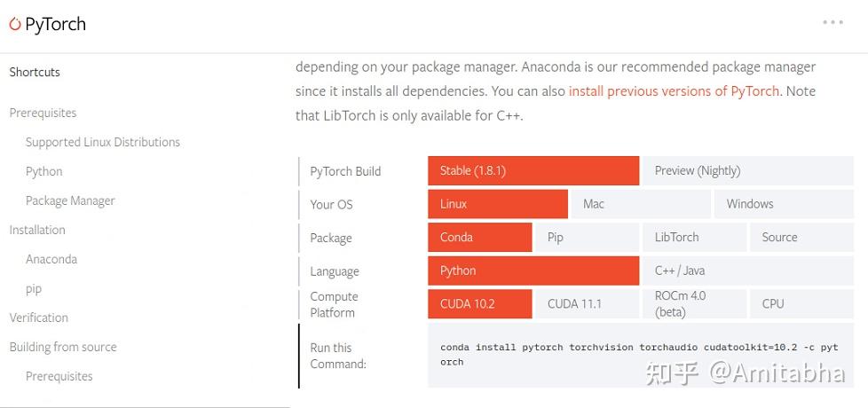This screenshot has height=408, width=868.
Task: Go to Supported Linux Distributions section
Action: coord(102,142)
